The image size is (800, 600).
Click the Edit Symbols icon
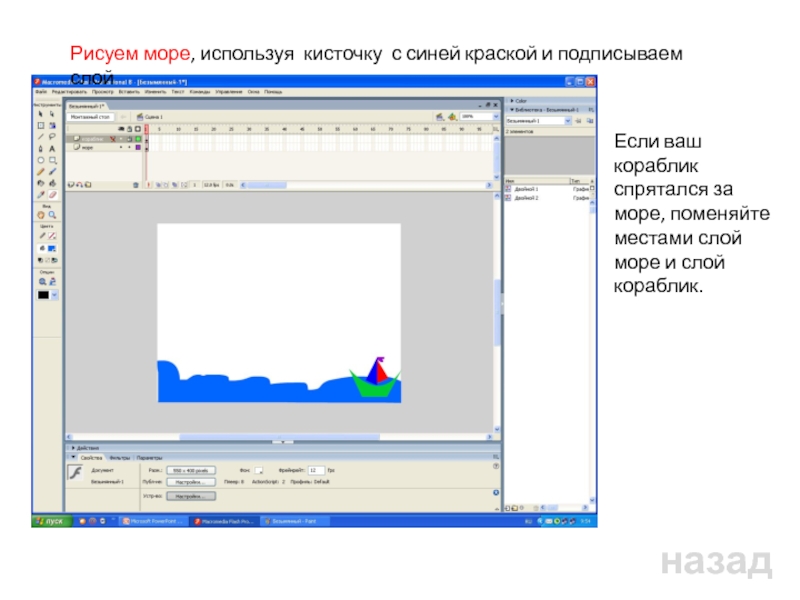point(452,117)
